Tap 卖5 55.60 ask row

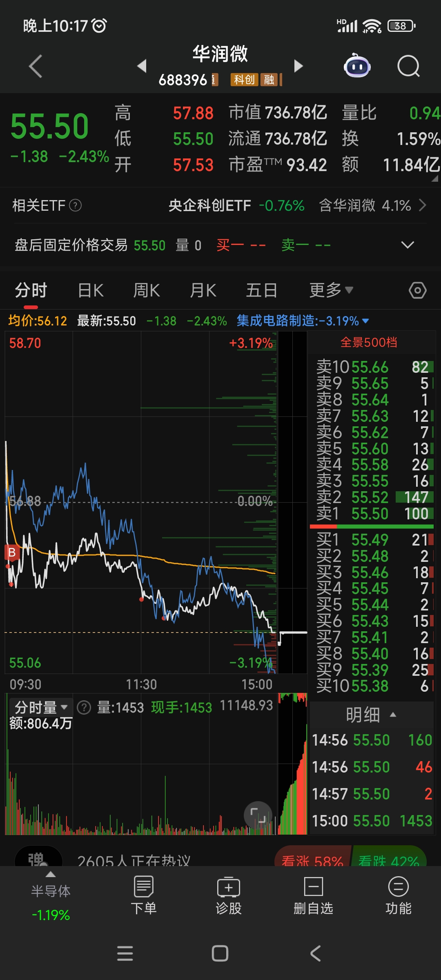click(372, 449)
